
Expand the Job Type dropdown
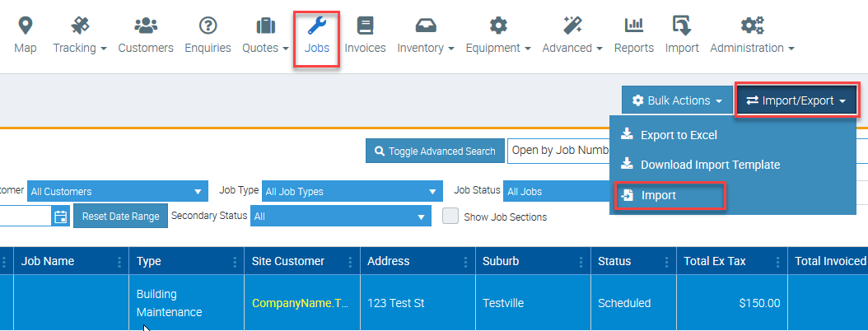pyautogui.click(x=352, y=192)
